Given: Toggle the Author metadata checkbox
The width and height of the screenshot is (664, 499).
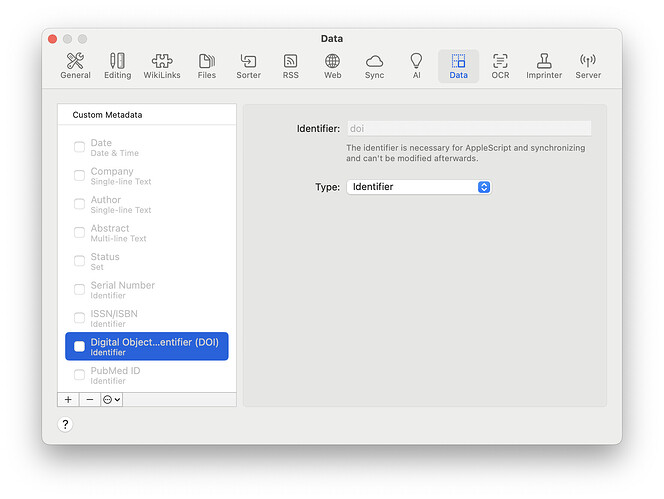Looking at the screenshot, I should pos(80,205).
